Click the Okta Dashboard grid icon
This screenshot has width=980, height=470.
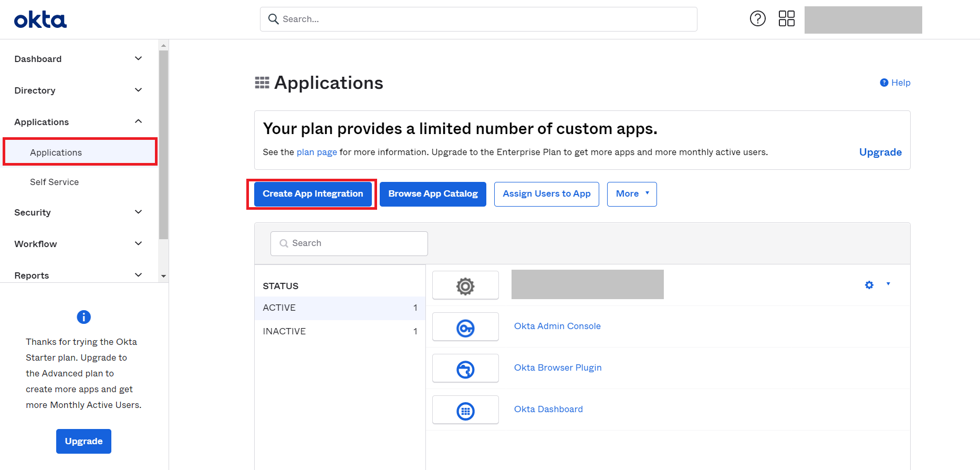coord(465,410)
